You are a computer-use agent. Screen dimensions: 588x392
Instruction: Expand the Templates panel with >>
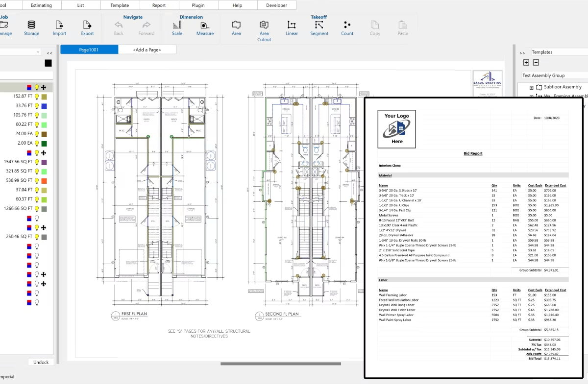522,53
